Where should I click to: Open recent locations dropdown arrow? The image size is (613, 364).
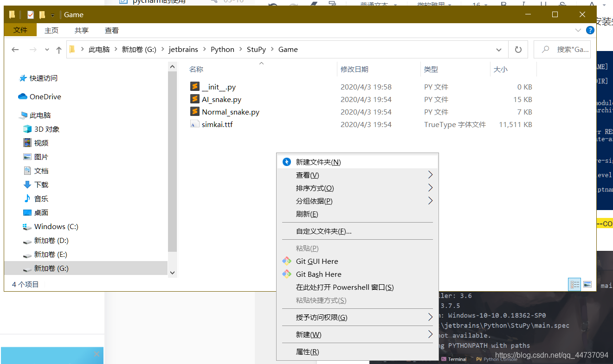47,50
